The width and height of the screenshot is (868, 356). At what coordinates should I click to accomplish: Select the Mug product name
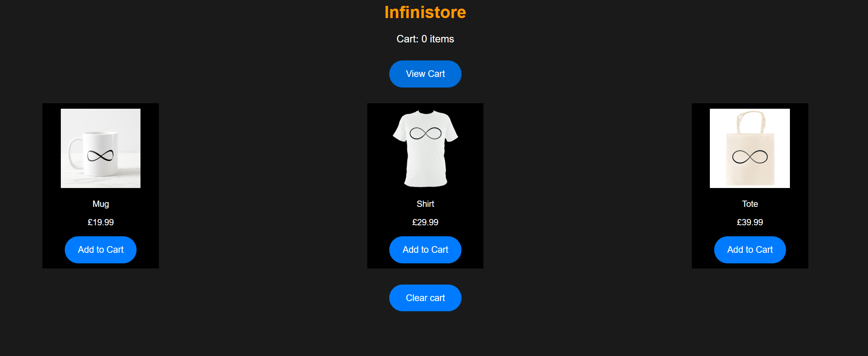pos(100,204)
